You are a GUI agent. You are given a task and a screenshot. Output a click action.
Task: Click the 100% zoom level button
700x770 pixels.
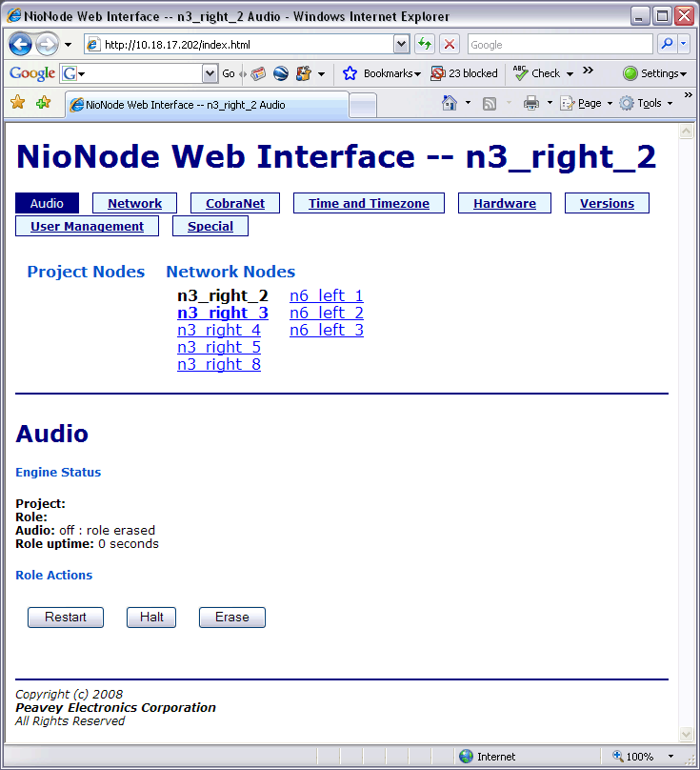coord(632,757)
